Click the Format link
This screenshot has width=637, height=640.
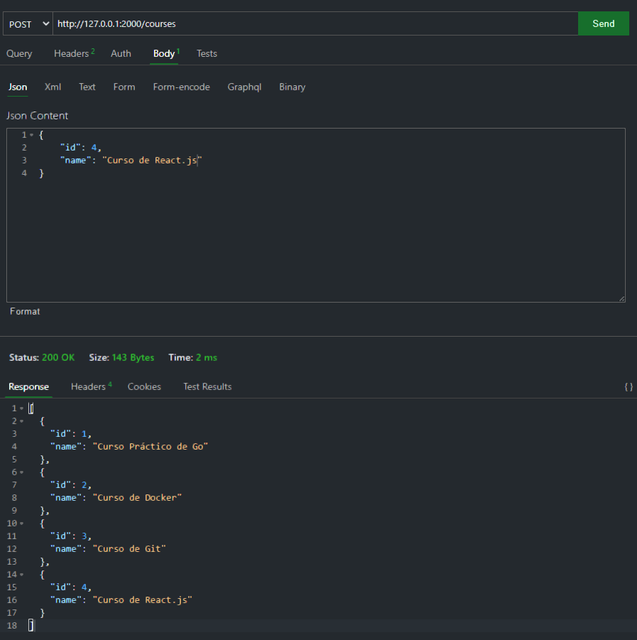(x=25, y=311)
